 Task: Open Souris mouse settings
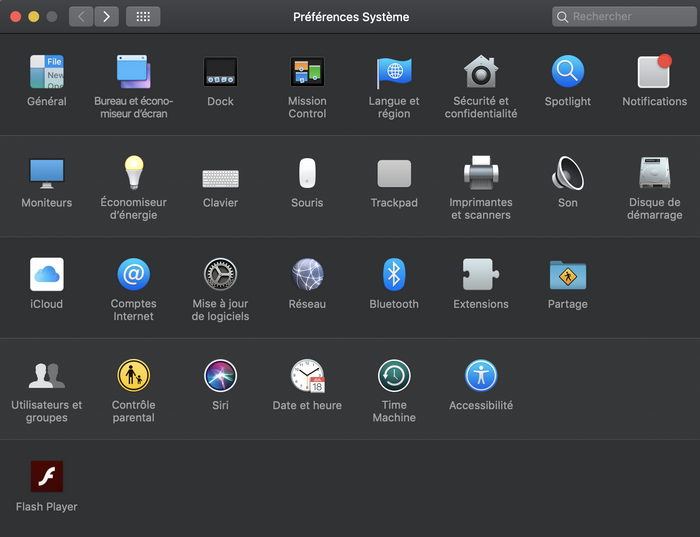coord(307,173)
